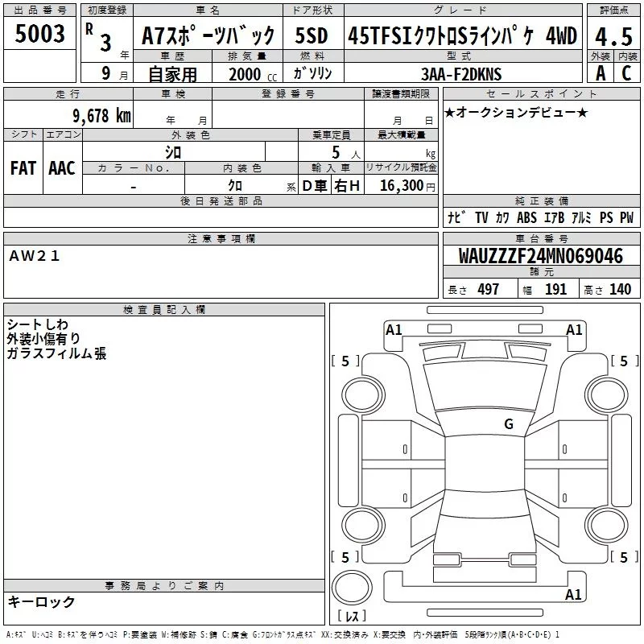Screen dimensions: 644x644
Task: Select the vehicle history value 自家用
Action: click(172, 74)
